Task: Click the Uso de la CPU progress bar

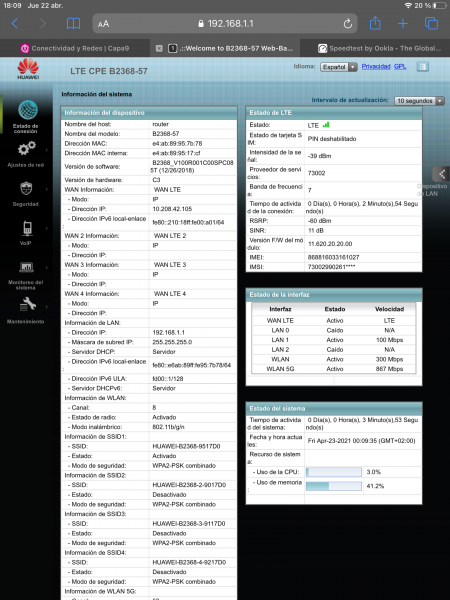Action: [x=334, y=472]
